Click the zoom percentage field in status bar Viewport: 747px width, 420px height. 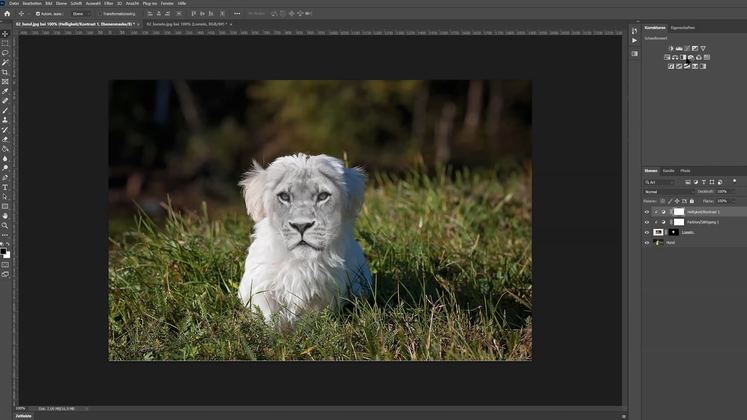coord(20,409)
